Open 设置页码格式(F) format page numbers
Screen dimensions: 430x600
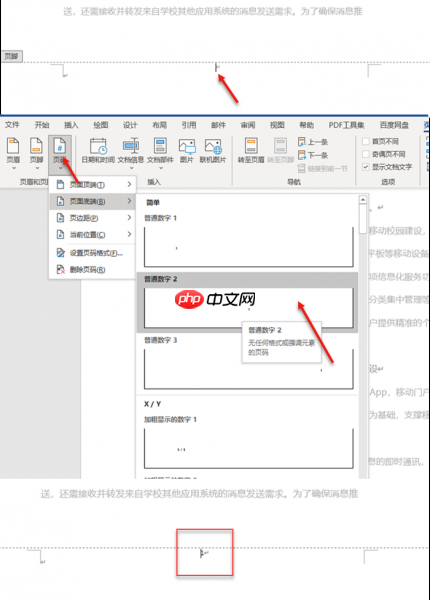pyautogui.click(x=91, y=253)
